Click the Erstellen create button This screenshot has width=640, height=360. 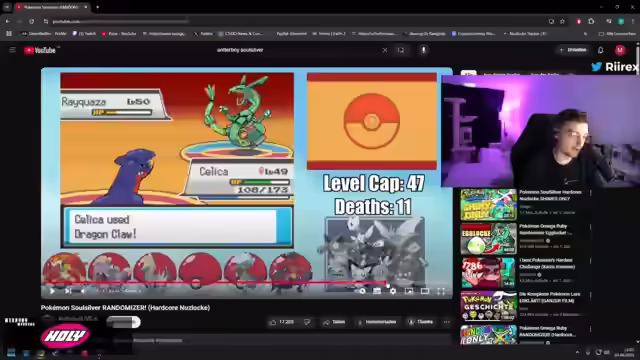tap(573, 50)
